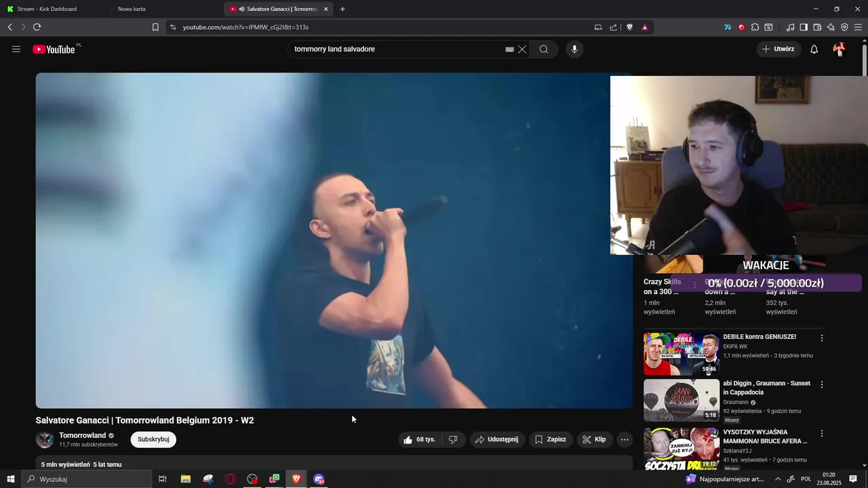This screenshot has height=488, width=868.
Task: Open site settings icon in address bar
Action: tap(173, 27)
